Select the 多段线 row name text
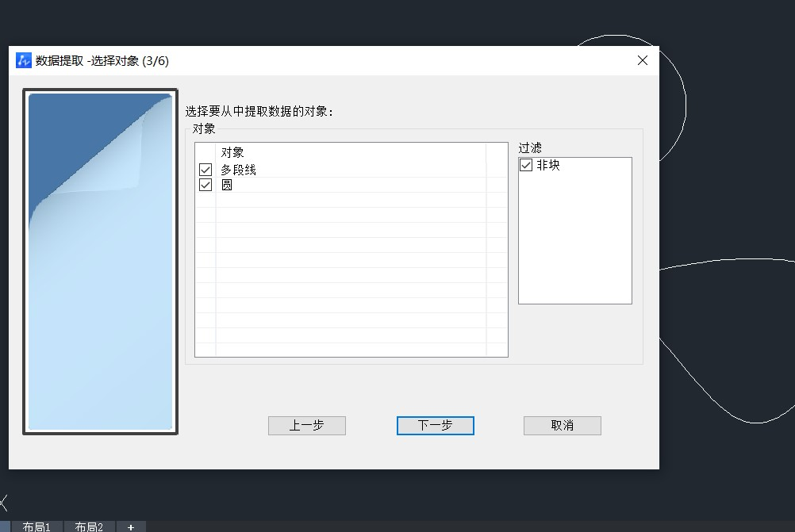795x532 pixels. 238,170
